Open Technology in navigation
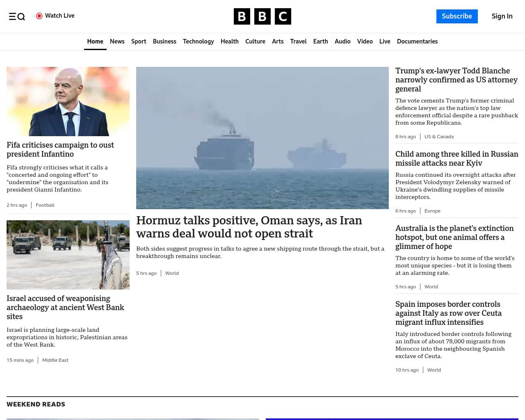This screenshot has width=525, height=420. click(199, 41)
